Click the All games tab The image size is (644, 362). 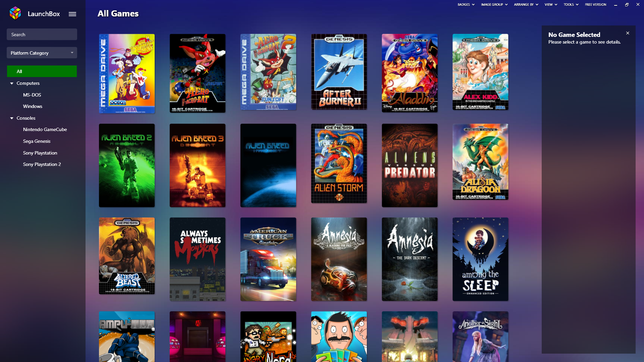(x=42, y=71)
